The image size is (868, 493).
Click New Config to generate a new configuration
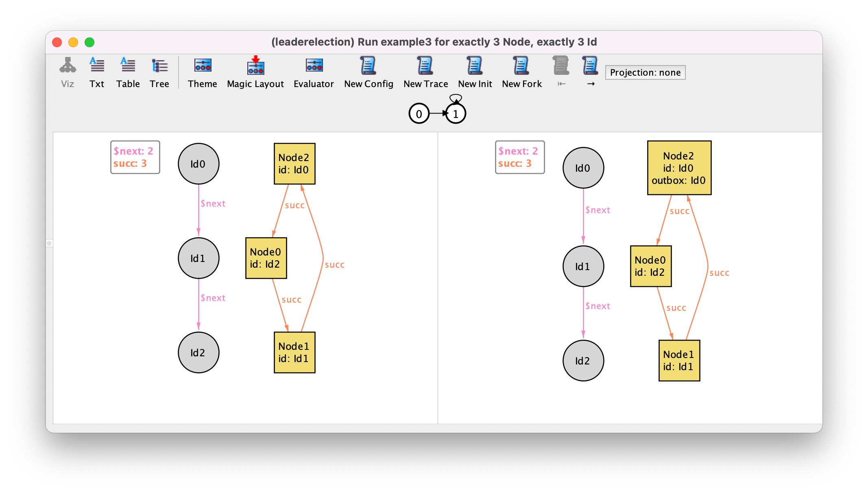click(x=369, y=72)
